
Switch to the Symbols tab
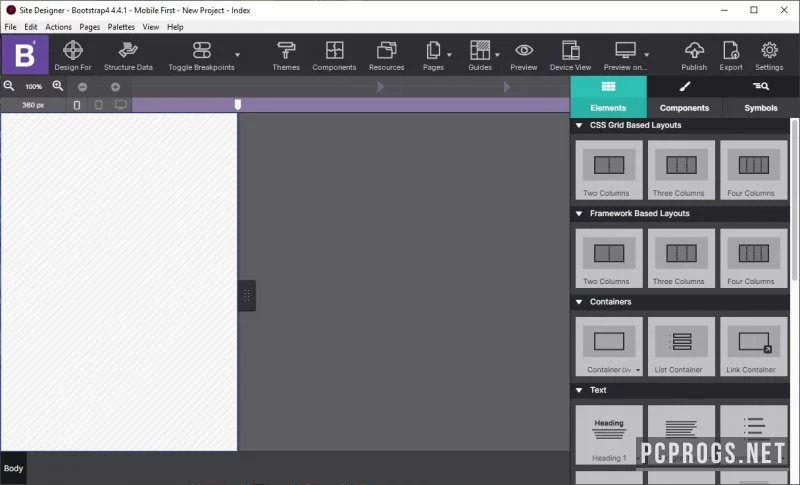(x=760, y=97)
